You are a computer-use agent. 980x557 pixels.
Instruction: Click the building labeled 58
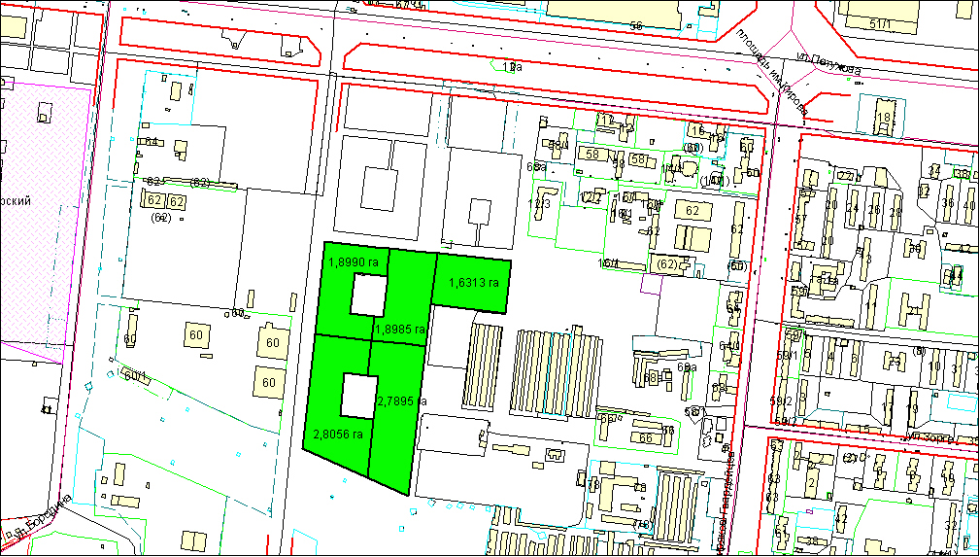591,155
